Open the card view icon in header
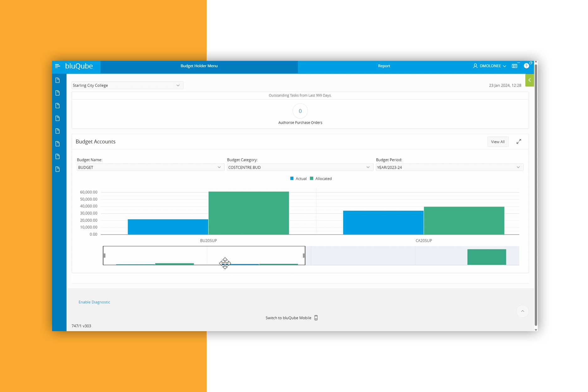Image resolution: width=588 pixels, height=392 pixels. 515,66
